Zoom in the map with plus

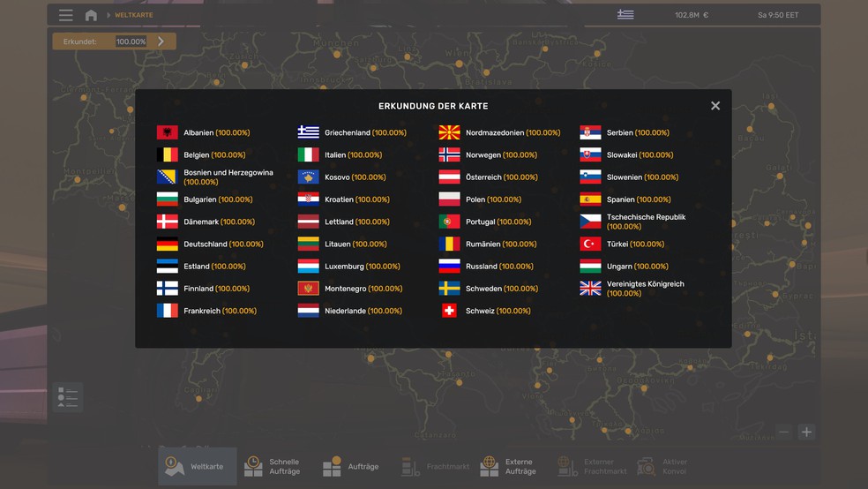point(806,432)
